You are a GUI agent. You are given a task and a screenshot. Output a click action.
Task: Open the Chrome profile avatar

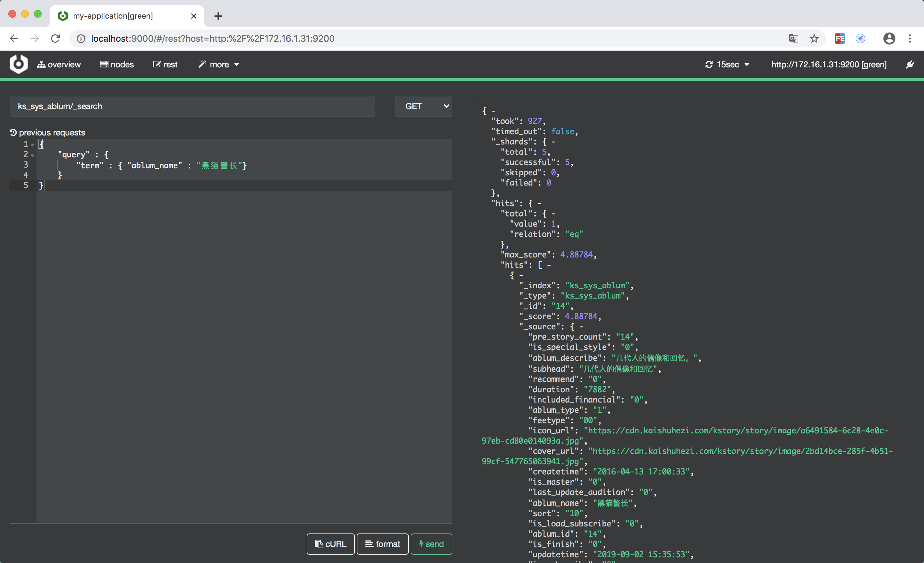point(889,39)
